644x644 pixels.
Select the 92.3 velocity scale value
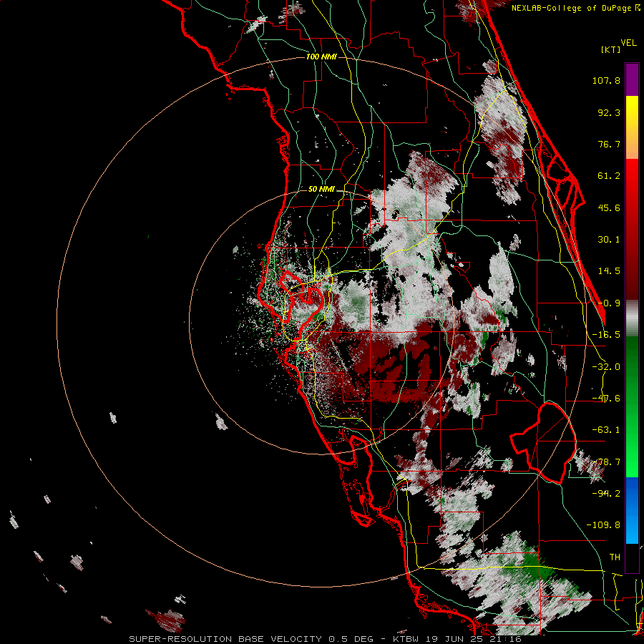[609, 112]
